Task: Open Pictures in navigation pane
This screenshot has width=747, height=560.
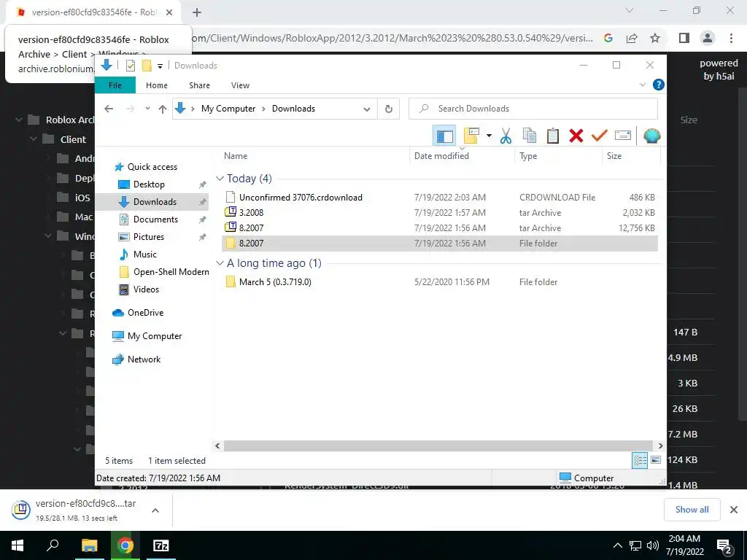Action: tap(149, 237)
